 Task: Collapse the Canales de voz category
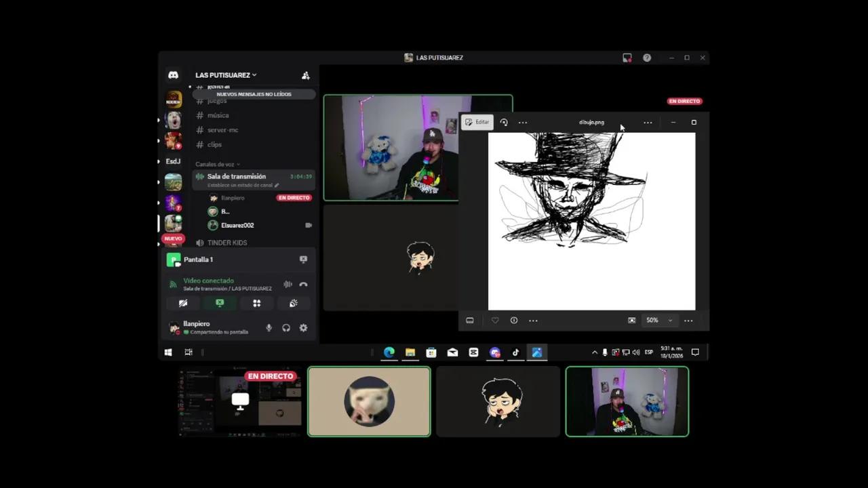tap(216, 164)
